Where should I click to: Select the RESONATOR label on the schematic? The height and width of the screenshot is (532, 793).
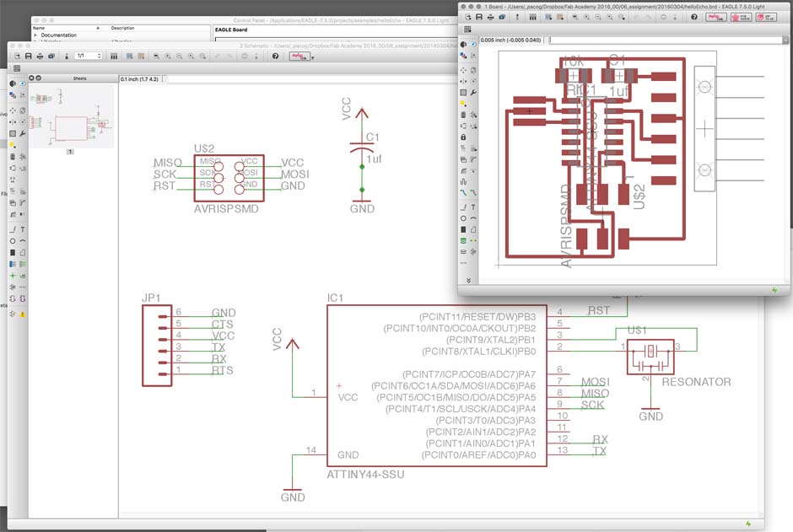click(696, 382)
